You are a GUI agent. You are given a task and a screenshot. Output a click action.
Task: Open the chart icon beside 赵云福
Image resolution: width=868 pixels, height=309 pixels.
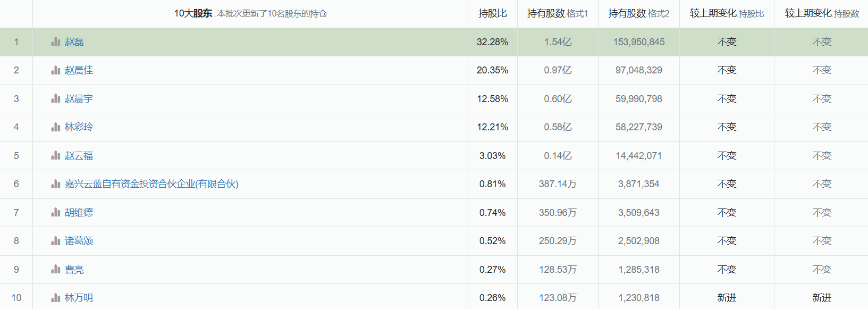click(55, 155)
